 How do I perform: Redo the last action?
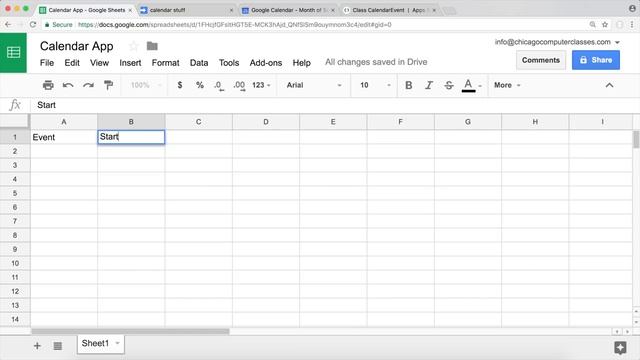(88, 85)
